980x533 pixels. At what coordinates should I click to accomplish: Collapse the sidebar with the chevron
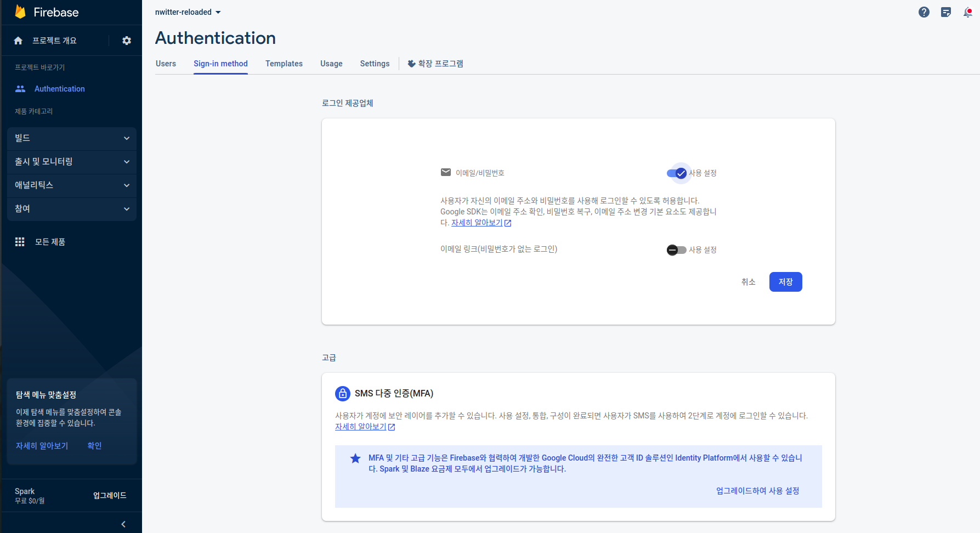pos(123,524)
